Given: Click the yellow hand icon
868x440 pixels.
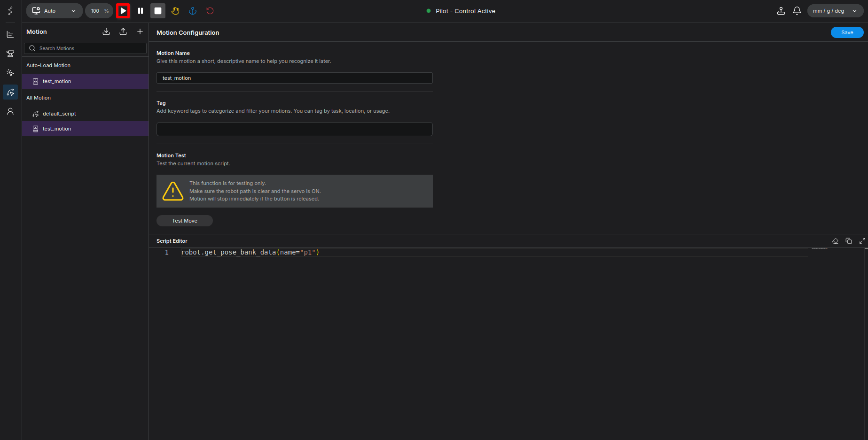Looking at the screenshot, I should coord(175,11).
